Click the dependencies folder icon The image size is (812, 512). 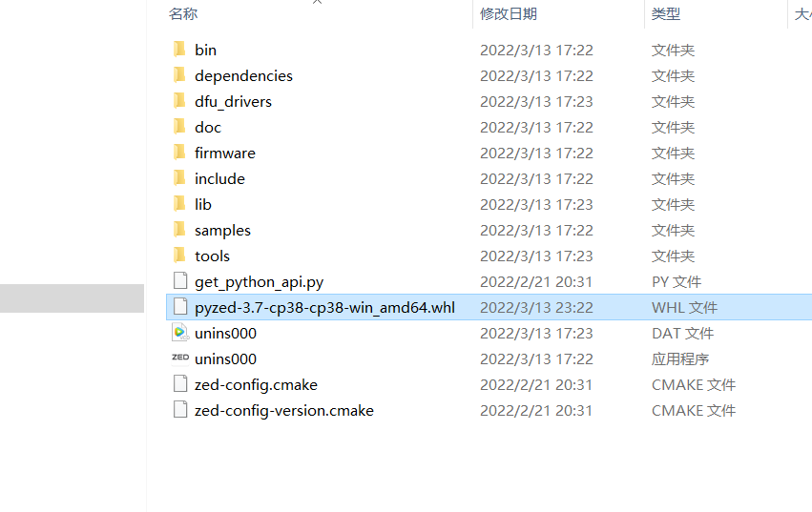coord(179,75)
